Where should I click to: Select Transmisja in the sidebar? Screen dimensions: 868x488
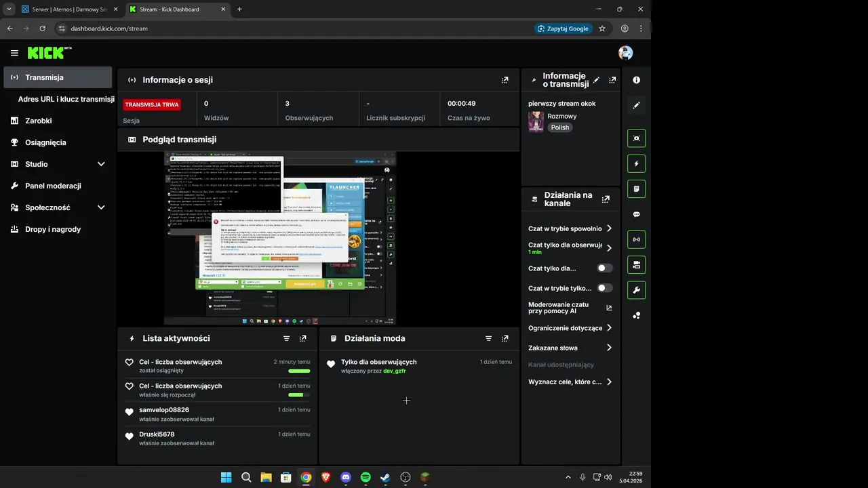point(58,77)
